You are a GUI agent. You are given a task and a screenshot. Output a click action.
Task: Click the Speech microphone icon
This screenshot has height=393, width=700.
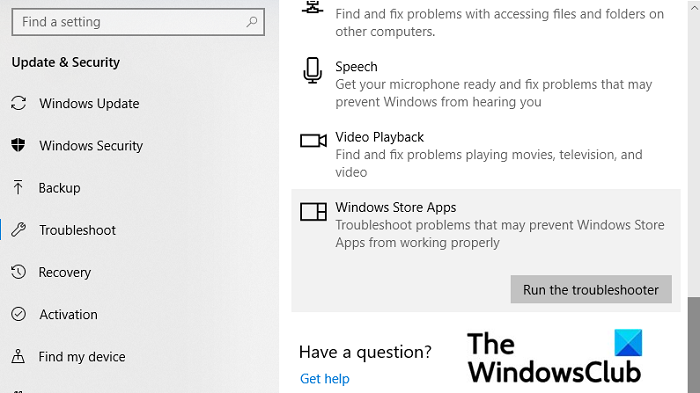[312, 71]
